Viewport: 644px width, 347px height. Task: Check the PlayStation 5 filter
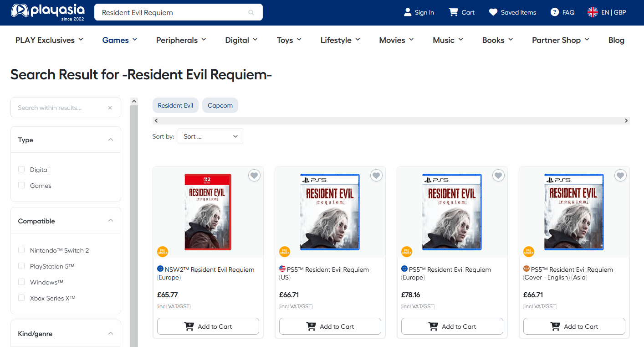(21, 266)
